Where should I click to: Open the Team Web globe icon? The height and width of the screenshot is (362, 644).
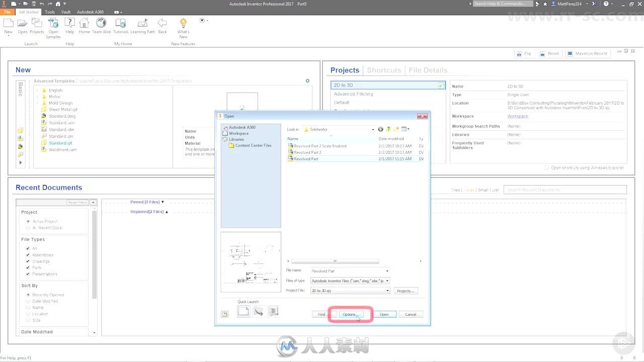101,23
